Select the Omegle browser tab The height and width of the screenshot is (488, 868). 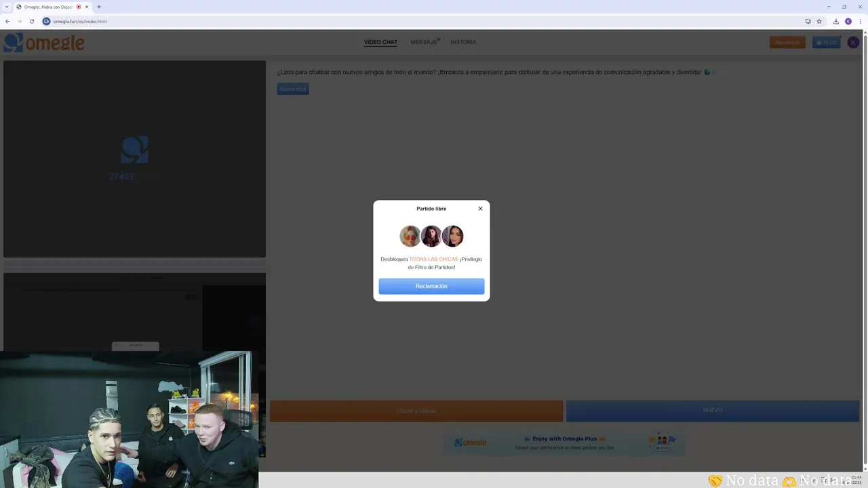pos(53,7)
